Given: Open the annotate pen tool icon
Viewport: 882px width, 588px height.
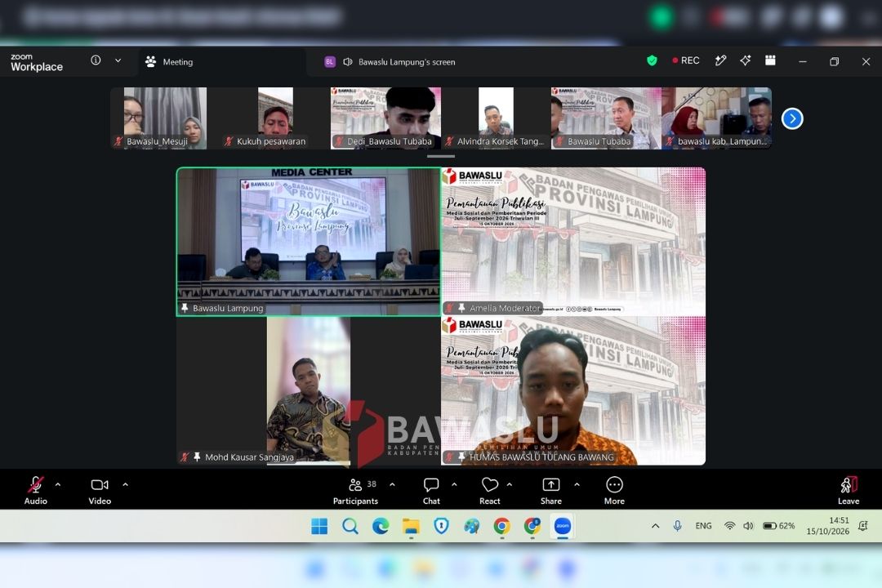Looking at the screenshot, I should tap(720, 60).
